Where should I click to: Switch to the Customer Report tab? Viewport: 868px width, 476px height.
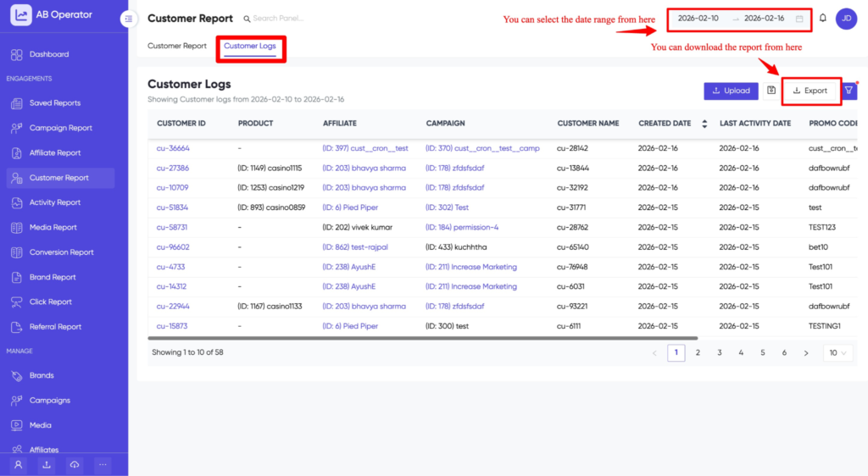[x=177, y=46]
